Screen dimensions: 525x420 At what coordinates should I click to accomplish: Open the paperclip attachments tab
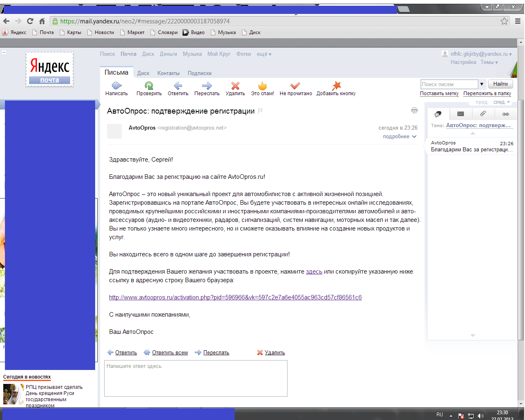pos(483,114)
